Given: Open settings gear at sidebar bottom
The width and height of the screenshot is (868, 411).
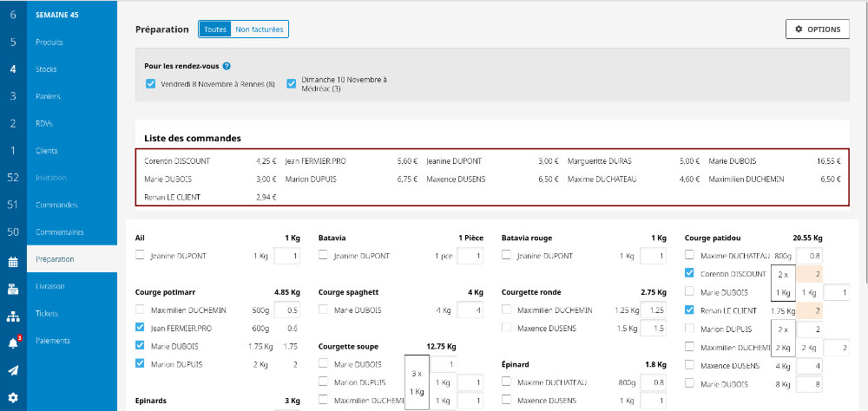Looking at the screenshot, I should click(13, 397).
